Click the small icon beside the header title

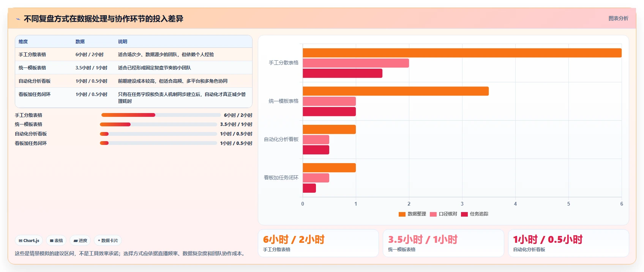(x=18, y=19)
